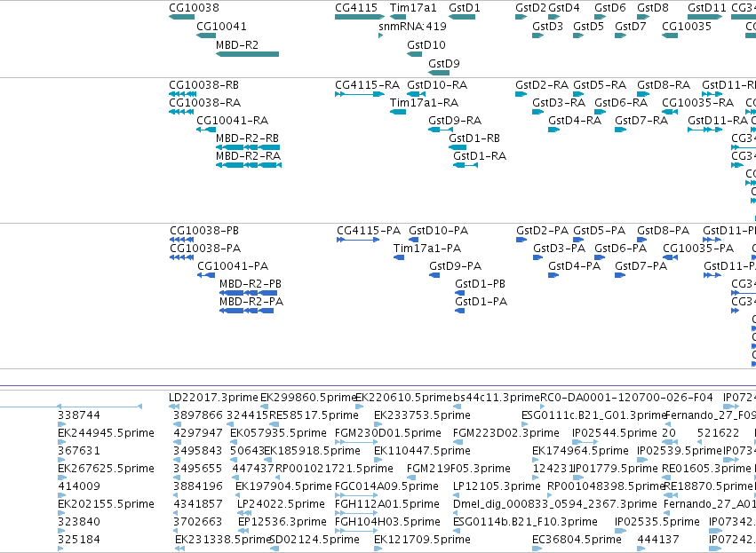The height and width of the screenshot is (553, 756).
Task: Select the CG10038-PB protein label
Action: (204, 231)
